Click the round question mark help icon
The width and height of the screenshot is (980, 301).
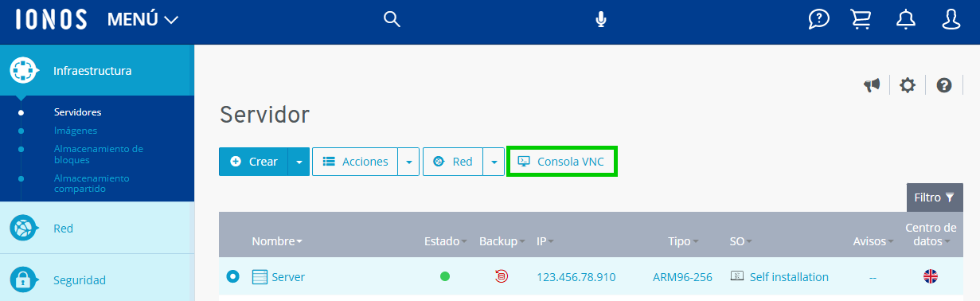[944, 85]
